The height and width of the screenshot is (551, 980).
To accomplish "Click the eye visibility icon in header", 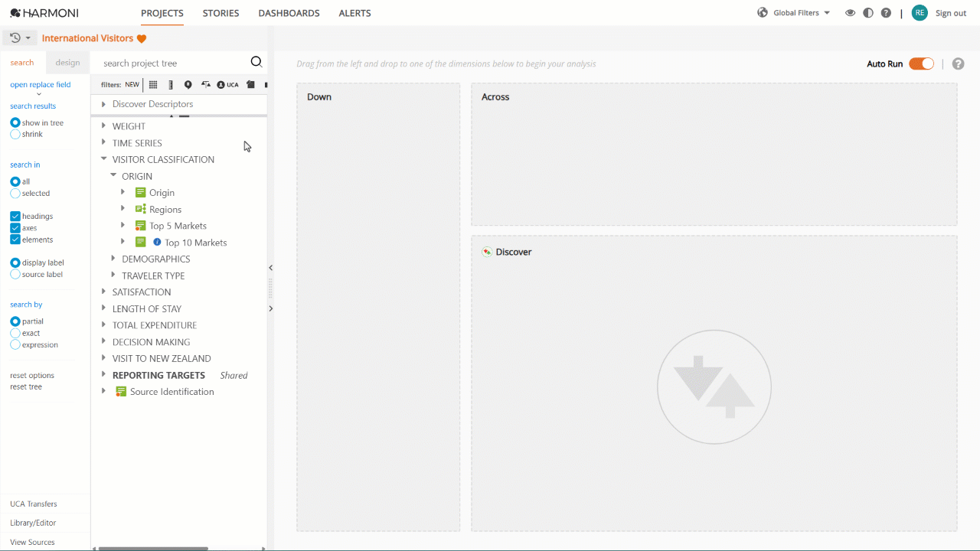I will click(850, 13).
